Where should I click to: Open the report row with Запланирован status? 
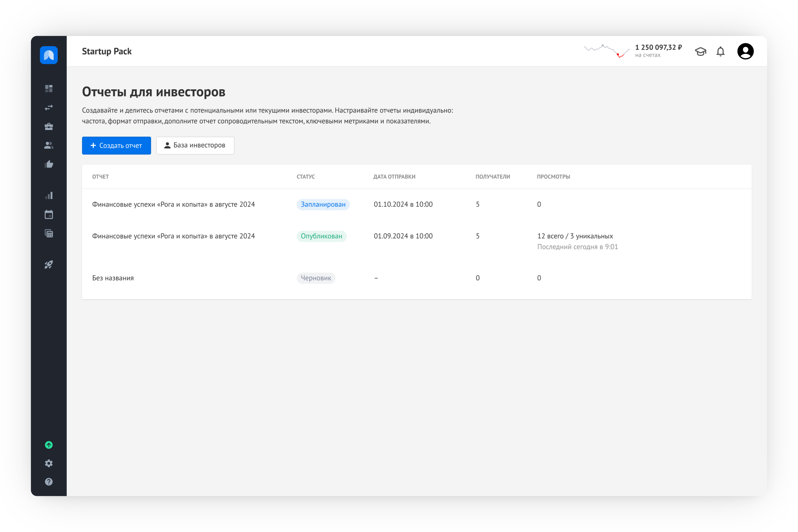[416, 204]
